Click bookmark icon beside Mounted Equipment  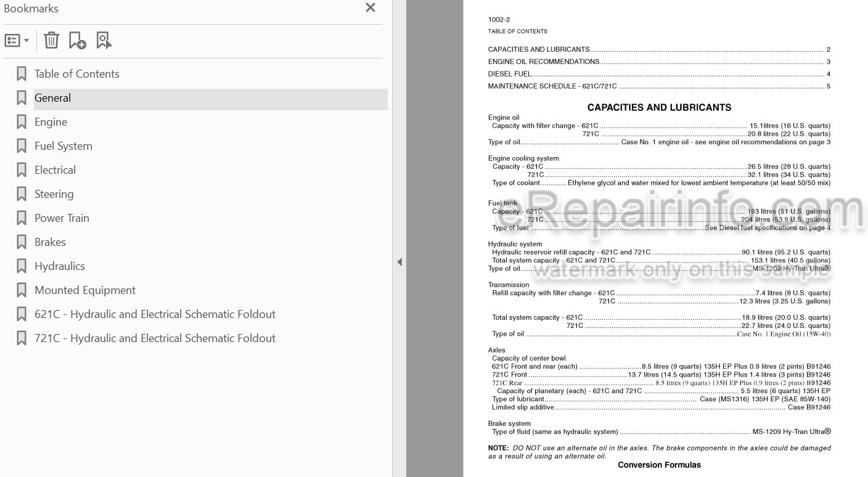tap(22, 290)
